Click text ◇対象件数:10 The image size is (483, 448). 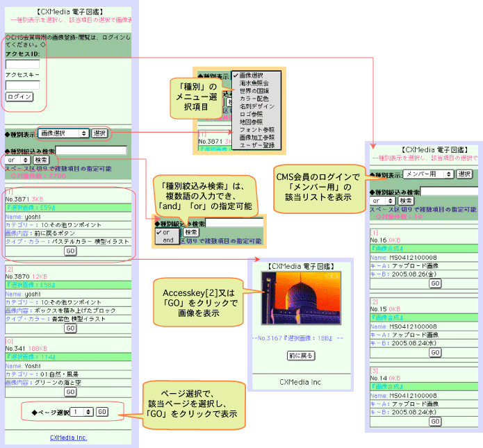399,217
